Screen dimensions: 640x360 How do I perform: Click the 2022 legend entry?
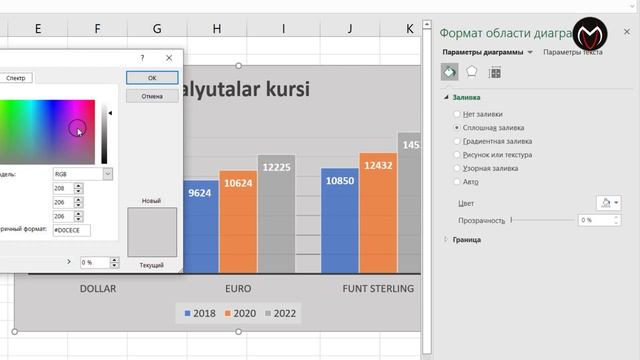point(280,313)
